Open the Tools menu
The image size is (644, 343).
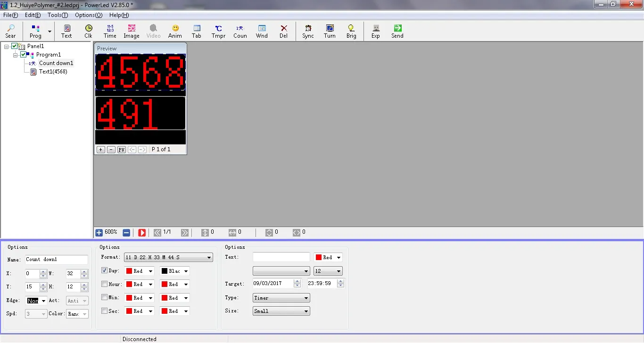pos(58,15)
